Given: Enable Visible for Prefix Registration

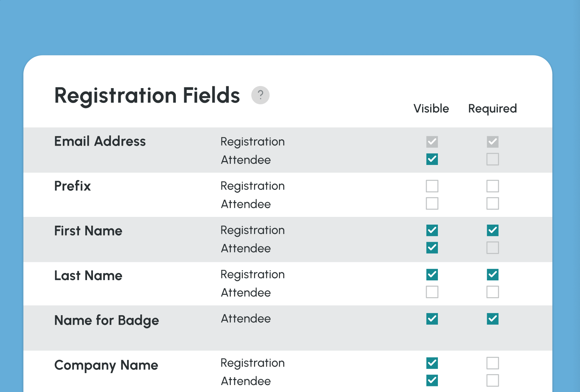Looking at the screenshot, I should (432, 186).
